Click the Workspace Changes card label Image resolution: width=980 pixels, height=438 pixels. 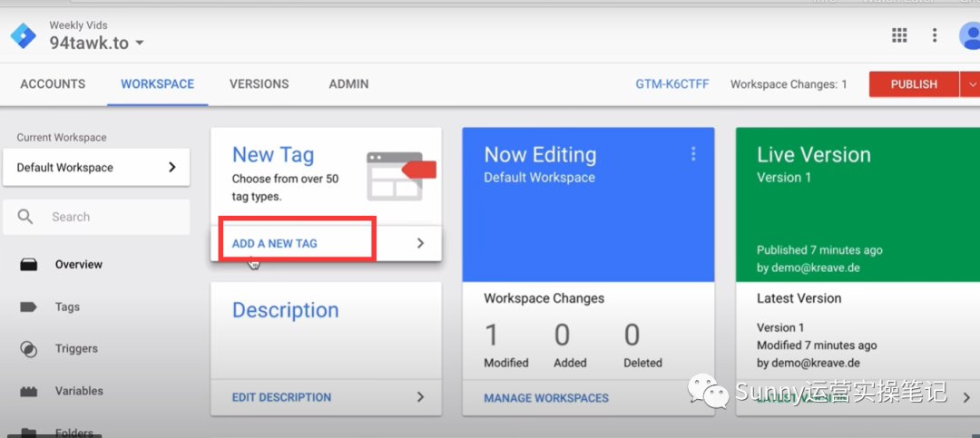[x=544, y=298]
